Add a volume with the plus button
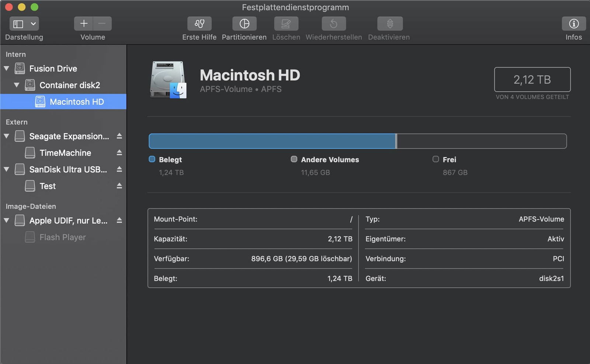This screenshot has width=590, height=364. pyautogui.click(x=84, y=24)
